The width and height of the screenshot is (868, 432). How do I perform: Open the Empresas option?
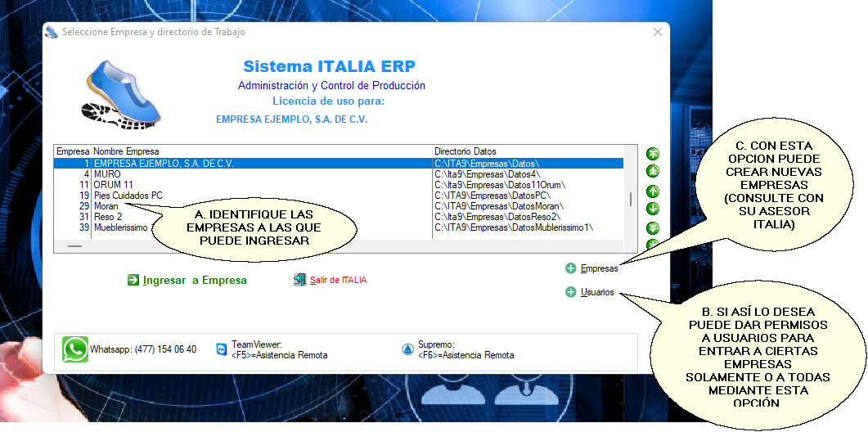599,268
